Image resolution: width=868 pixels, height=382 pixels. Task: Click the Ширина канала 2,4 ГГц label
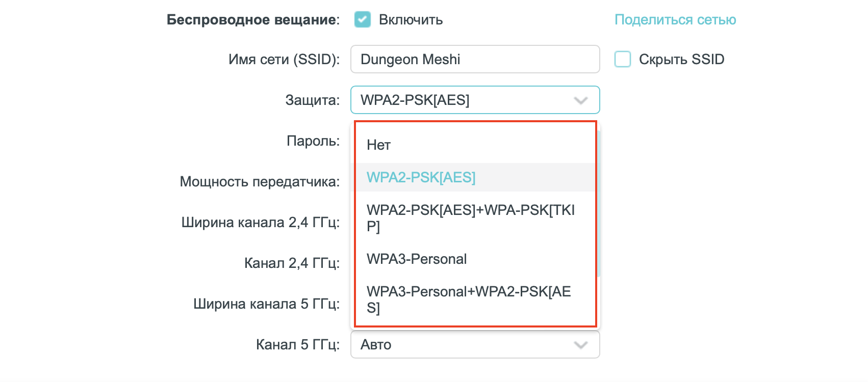pyautogui.click(x=260, y=223)
